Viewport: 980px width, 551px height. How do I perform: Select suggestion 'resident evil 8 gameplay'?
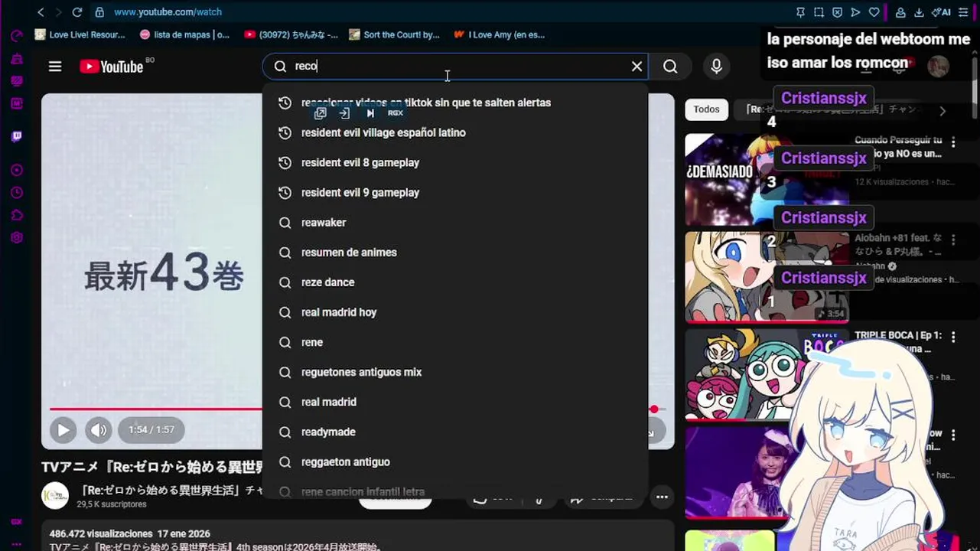(x=455, y=162)
